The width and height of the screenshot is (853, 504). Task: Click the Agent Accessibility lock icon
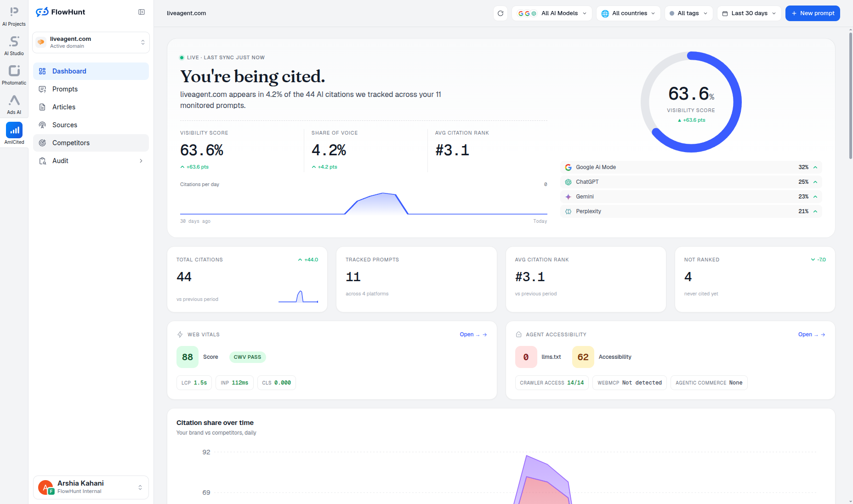coord(518,334)
